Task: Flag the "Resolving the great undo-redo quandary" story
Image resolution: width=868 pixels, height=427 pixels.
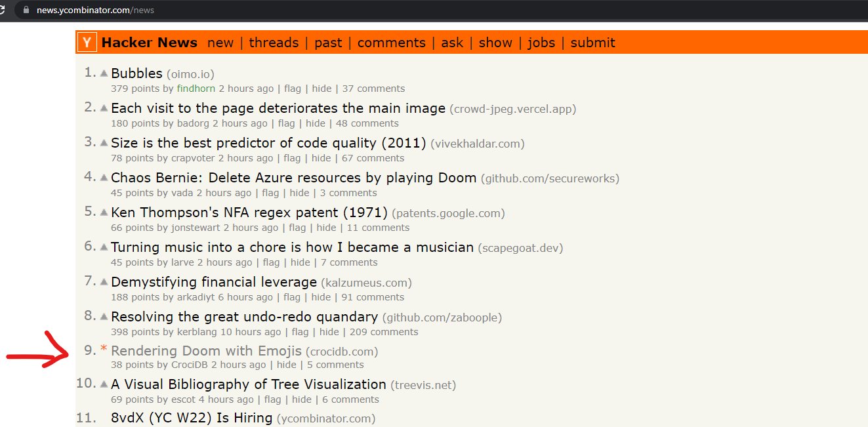Action: [x=300, y=332]
